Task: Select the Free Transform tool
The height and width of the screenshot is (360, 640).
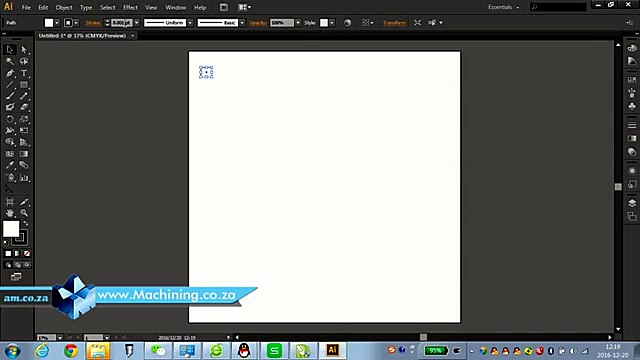Action: [x=24, y=131]
